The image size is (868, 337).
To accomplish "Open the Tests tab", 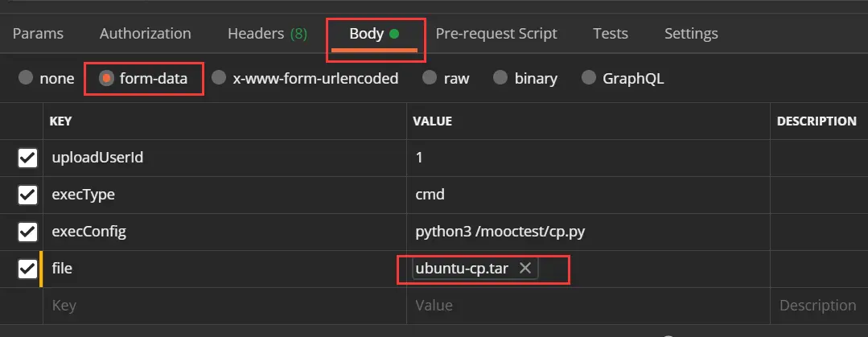I will point(610,34).
